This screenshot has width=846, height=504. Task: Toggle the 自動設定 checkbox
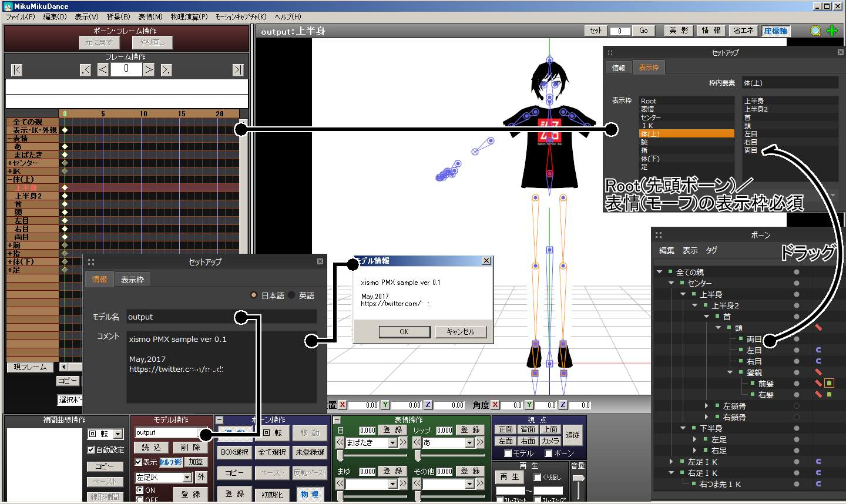91,450
